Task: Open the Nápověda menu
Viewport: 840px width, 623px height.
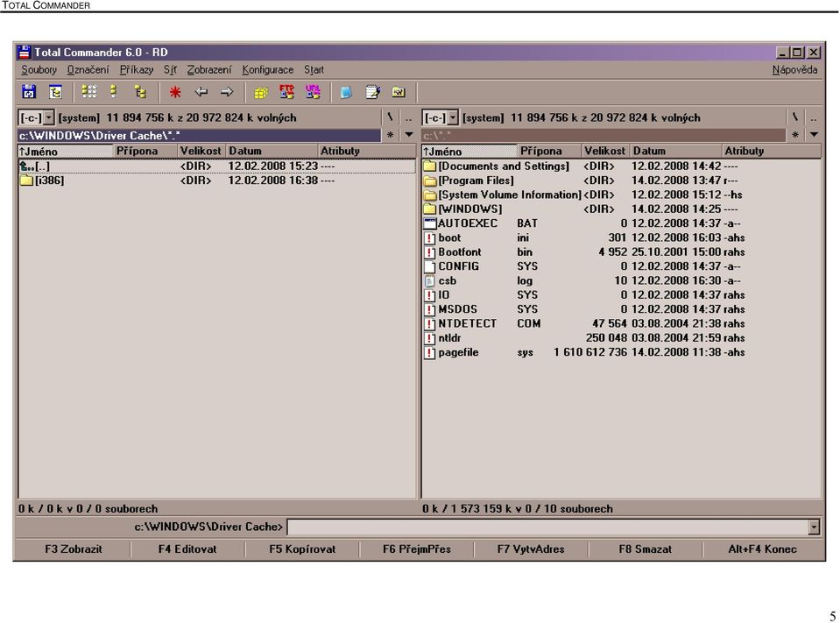Action: pyautogui.click(x=794, y=69)
